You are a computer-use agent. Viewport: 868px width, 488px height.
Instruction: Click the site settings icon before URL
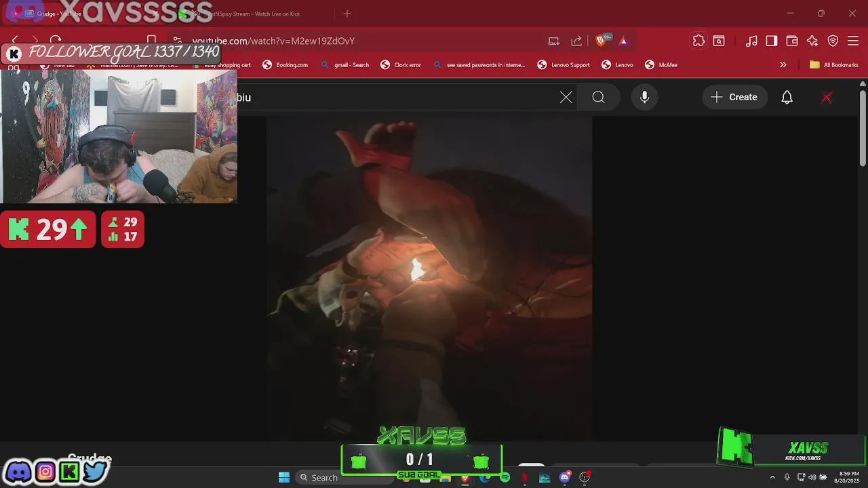pyautogui.click(x=177, y=41)
